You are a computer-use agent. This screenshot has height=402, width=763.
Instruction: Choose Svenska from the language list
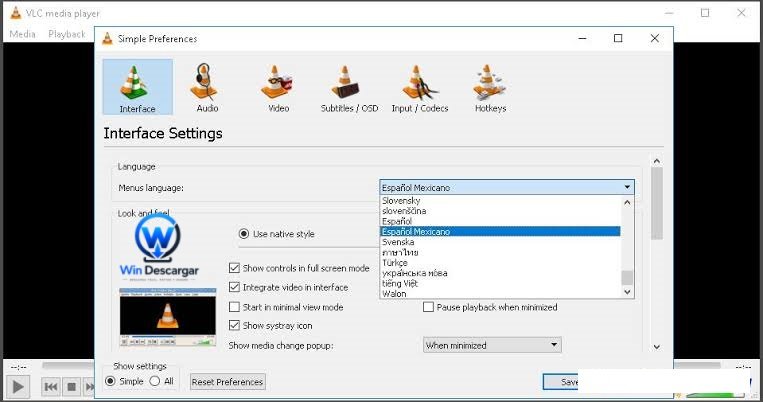pyautogui.click(x=500, y=242)
